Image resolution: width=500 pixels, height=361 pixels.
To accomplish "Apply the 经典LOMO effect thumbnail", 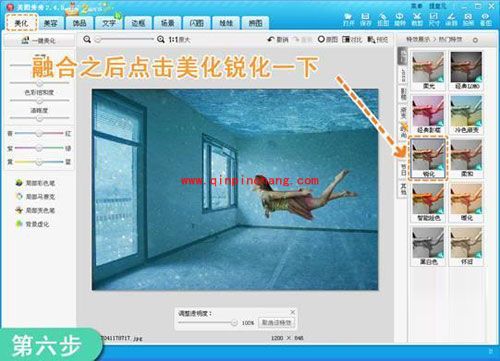I will tap(466, 70).
